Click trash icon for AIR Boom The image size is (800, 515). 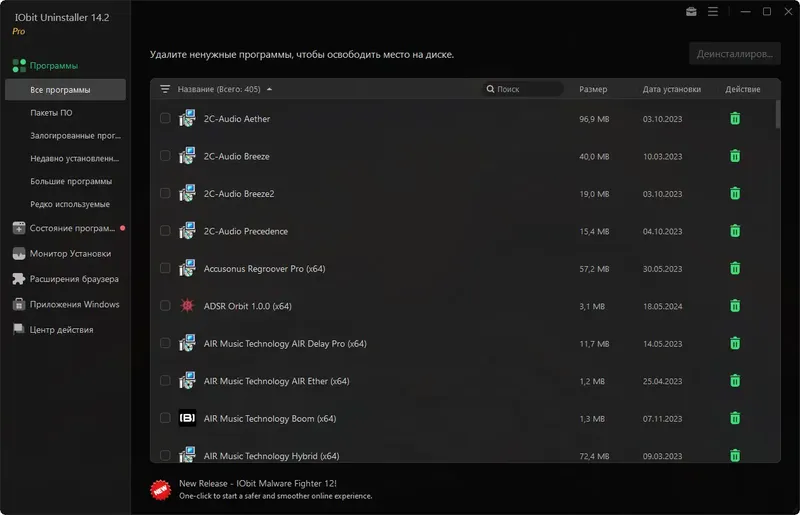coord(735,419)
